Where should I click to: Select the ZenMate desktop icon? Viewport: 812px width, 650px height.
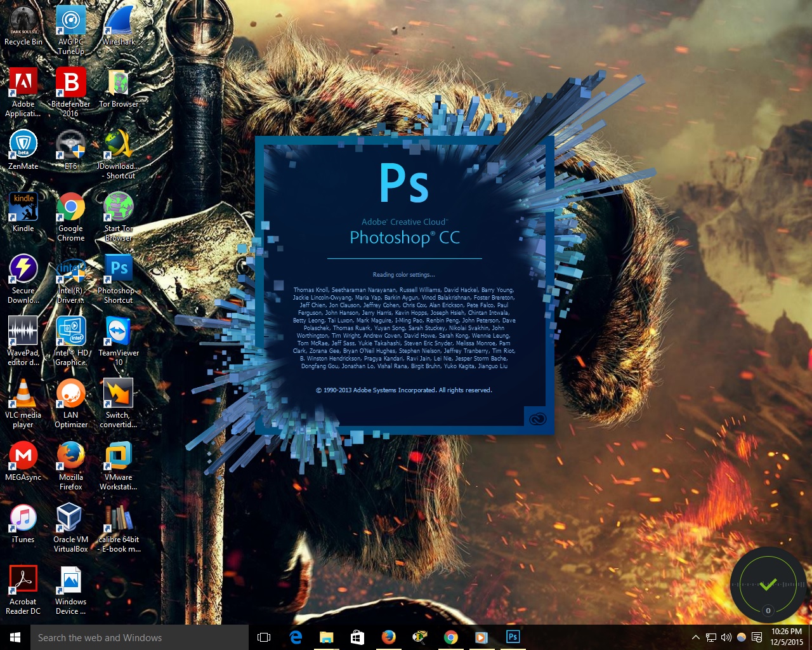pos(23,150)
